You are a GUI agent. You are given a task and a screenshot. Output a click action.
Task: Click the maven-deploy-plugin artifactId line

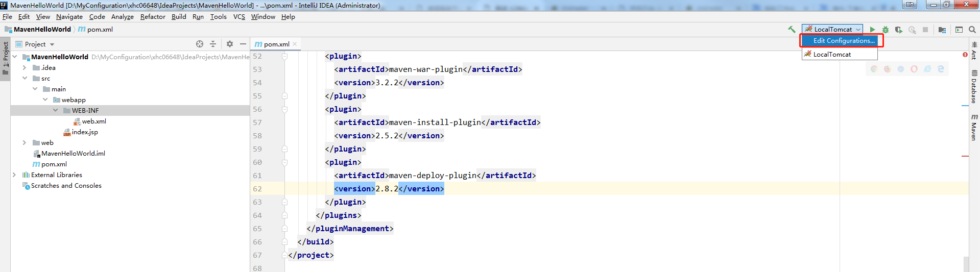pyautogui.click(x=435, y=176)
